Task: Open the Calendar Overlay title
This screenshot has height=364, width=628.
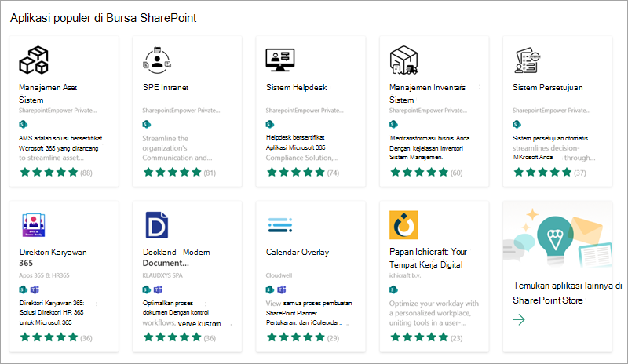Action: point(298,252)
